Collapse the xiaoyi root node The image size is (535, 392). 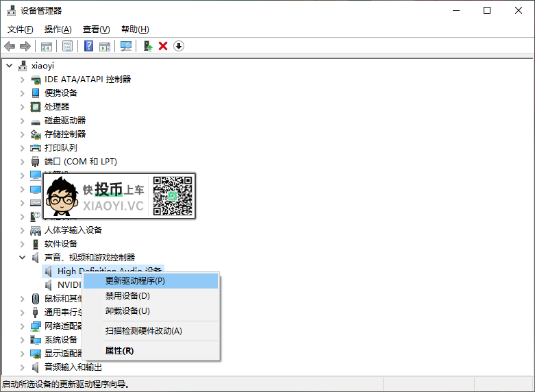10,66
